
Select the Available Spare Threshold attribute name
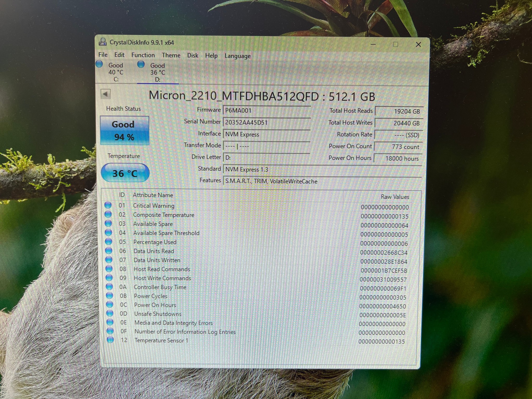pos(166,233)
